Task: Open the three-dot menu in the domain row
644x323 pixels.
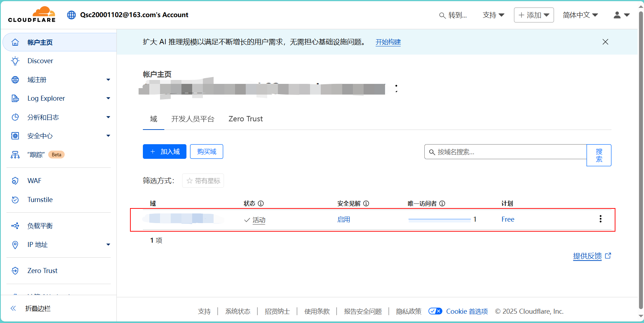Action: point(600,219)
